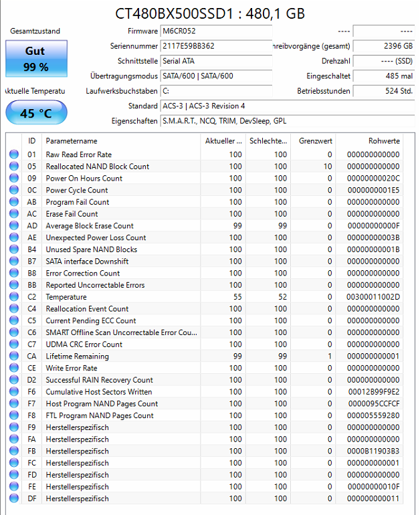Click the blue status orb beside Temperature row
The image size is (420, 515).
tap(14, 296)
